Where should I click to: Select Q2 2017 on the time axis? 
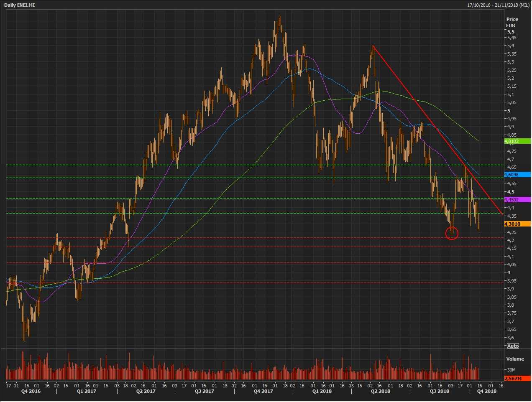[x=146, y=391]
